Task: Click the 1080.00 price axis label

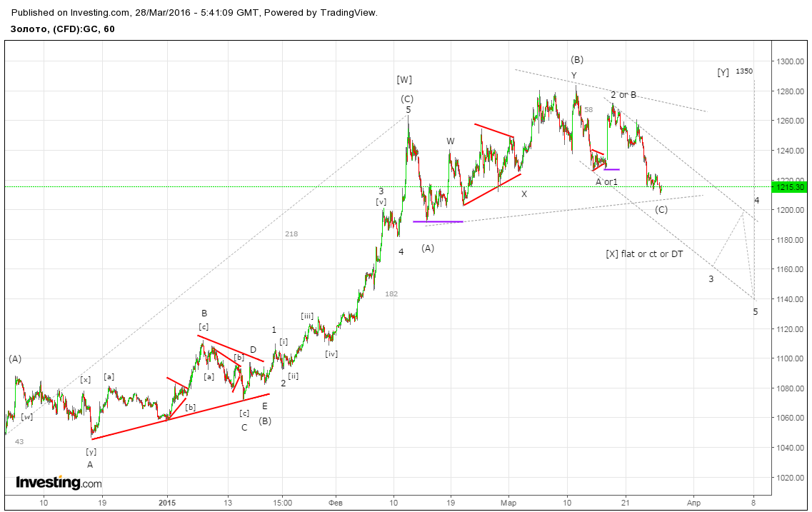Action: tap(790, 388)
